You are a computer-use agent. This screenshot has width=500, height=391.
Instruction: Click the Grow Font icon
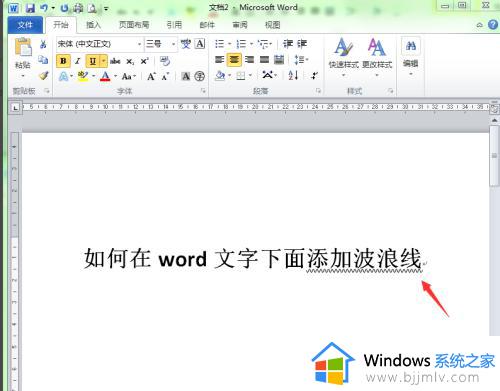click(151, 76)
